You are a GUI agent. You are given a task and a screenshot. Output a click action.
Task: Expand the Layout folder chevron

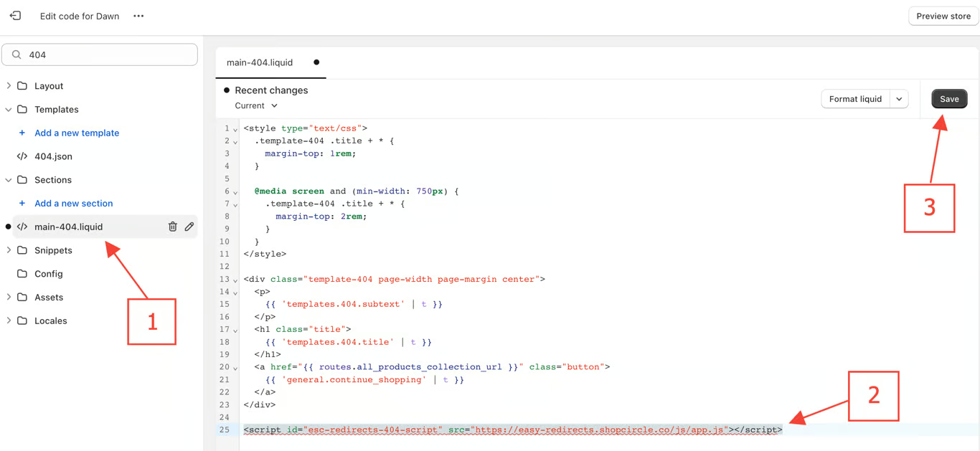tap(9, 86)
